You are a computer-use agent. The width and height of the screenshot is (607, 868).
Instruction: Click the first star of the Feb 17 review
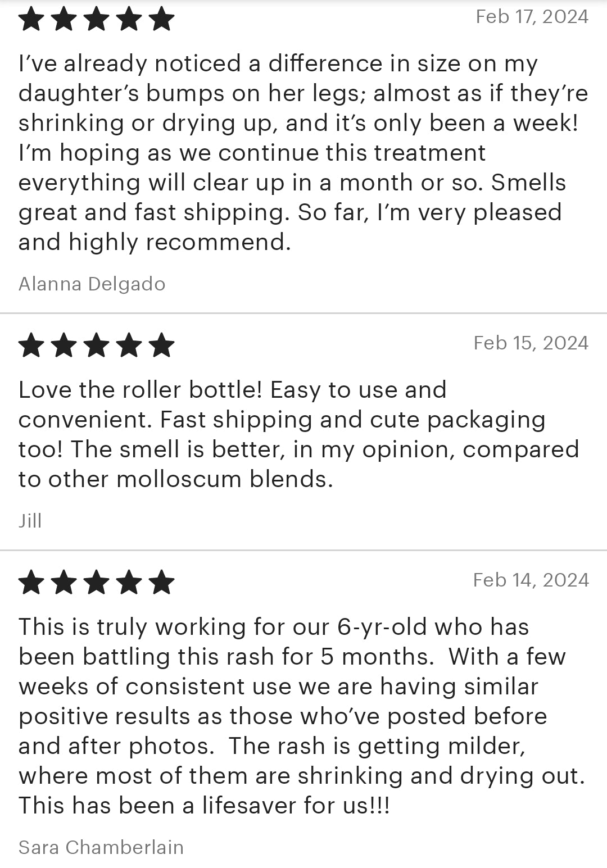(31, 19)
